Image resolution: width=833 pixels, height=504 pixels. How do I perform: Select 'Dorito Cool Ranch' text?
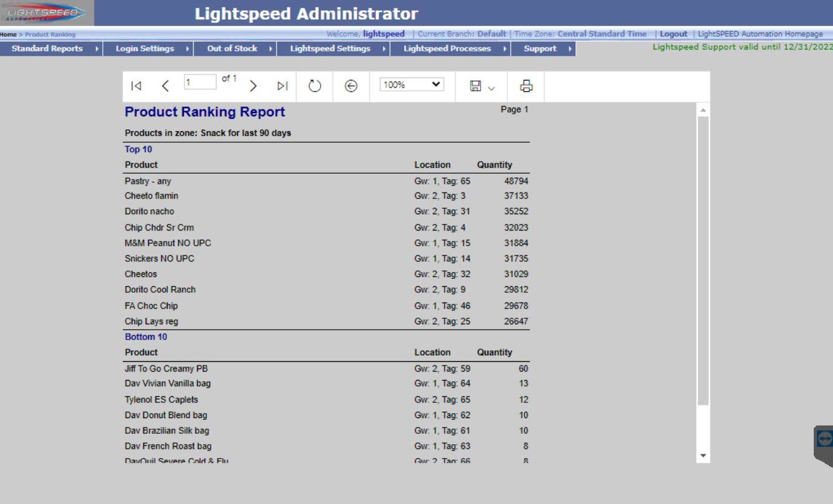click(x=160, y=290)
